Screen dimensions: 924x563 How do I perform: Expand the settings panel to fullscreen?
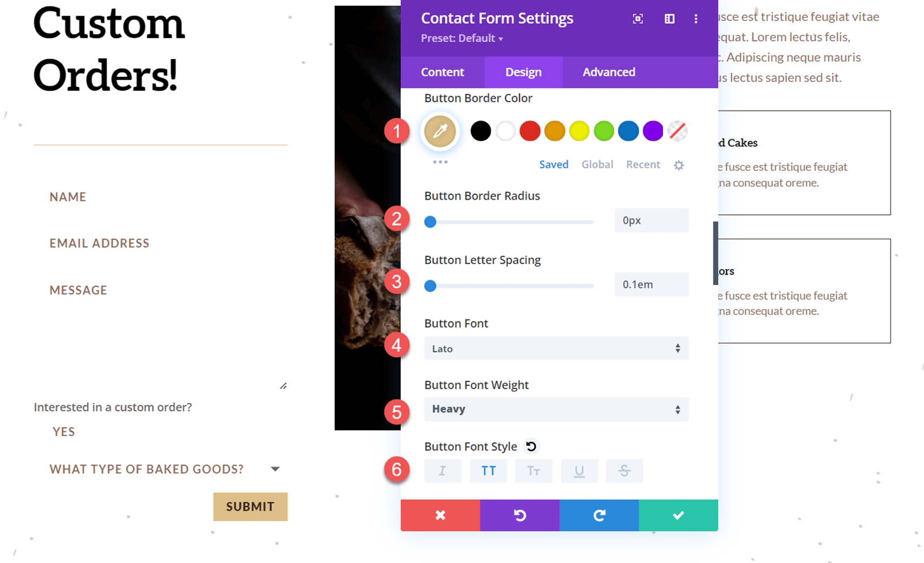637,19
